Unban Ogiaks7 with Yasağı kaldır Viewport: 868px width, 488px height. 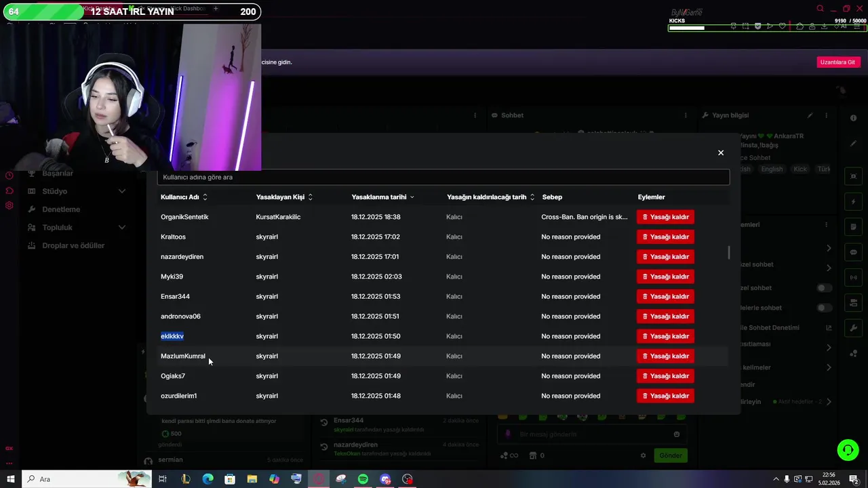pos(665,376)
